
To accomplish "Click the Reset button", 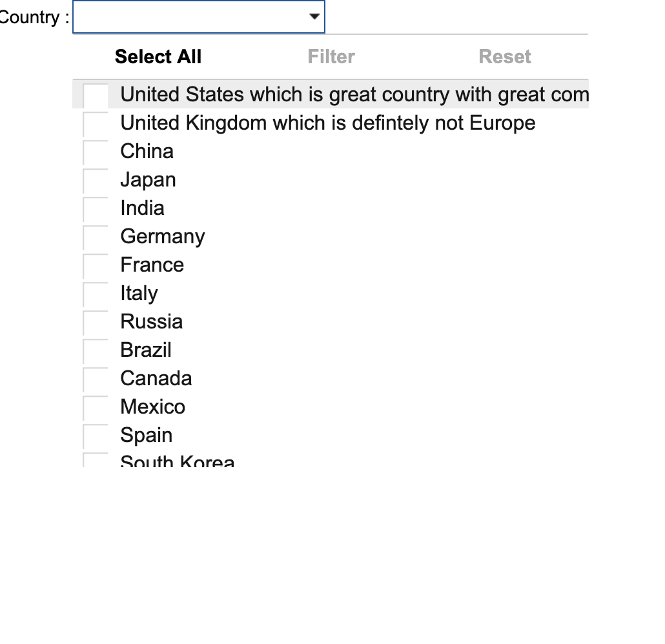I will tap(505, 57).
